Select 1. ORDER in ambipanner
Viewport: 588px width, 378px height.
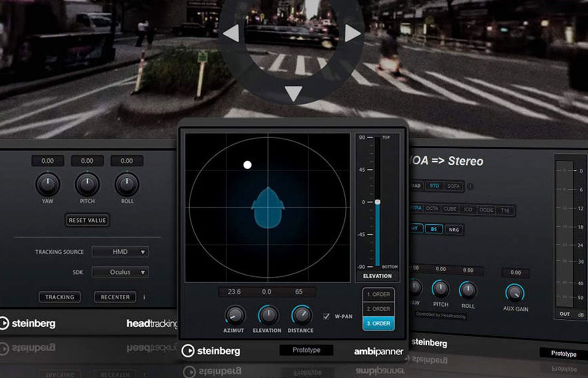378,294
